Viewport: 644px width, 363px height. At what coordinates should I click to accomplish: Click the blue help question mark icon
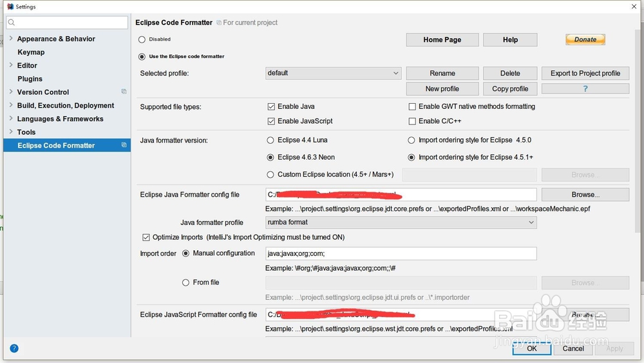(x=14, y=348)
